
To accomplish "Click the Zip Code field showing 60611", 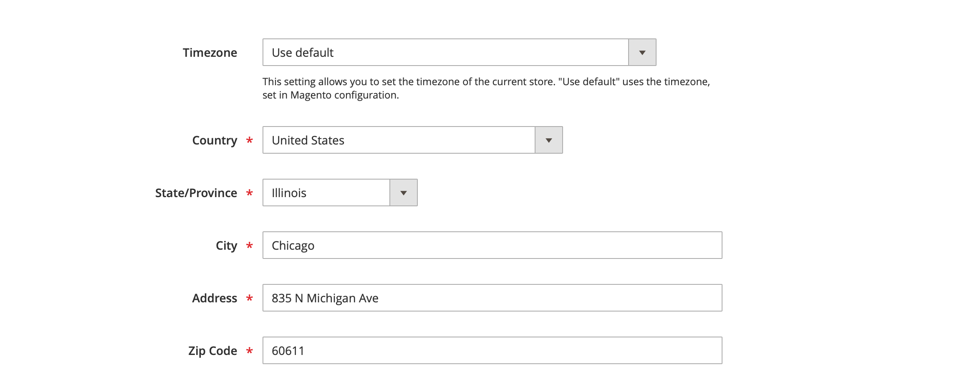I will pyautogui.click(x=492, y=350).
